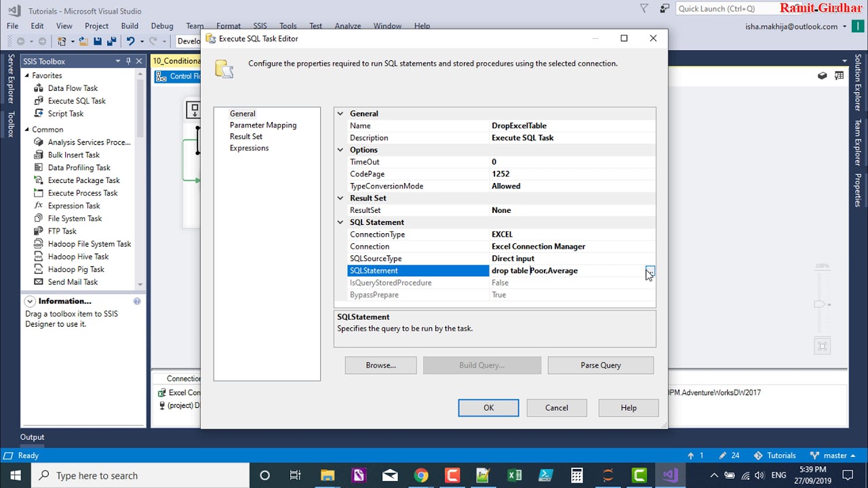Open the Expressions page

coord(249,148)
